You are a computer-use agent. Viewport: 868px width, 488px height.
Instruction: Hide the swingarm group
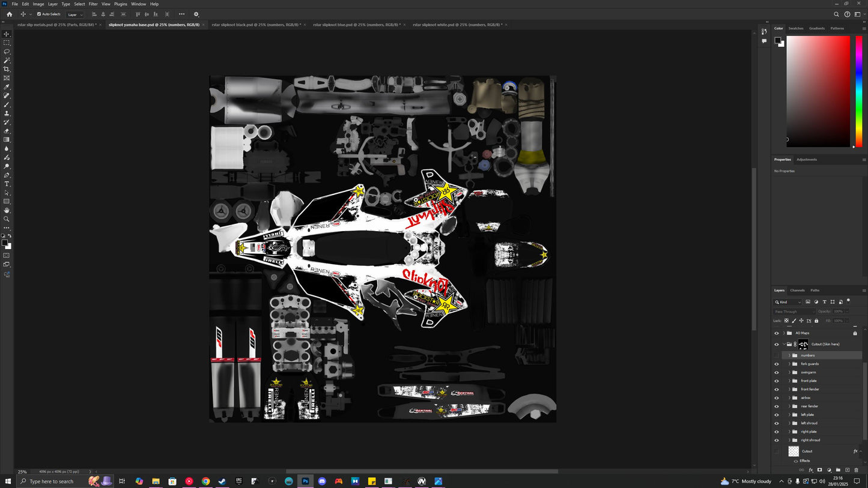(x=776, y=372)
